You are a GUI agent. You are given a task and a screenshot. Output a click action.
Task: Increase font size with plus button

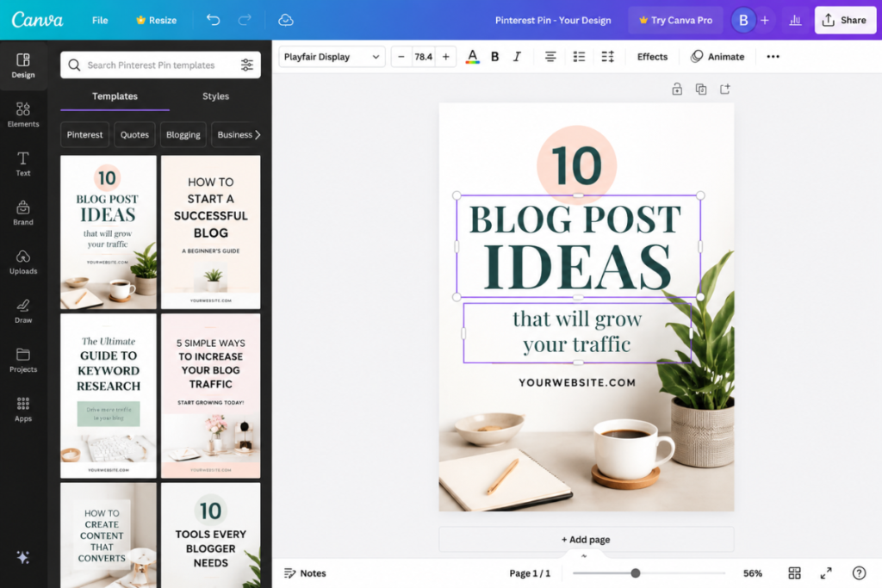point(445,57)
